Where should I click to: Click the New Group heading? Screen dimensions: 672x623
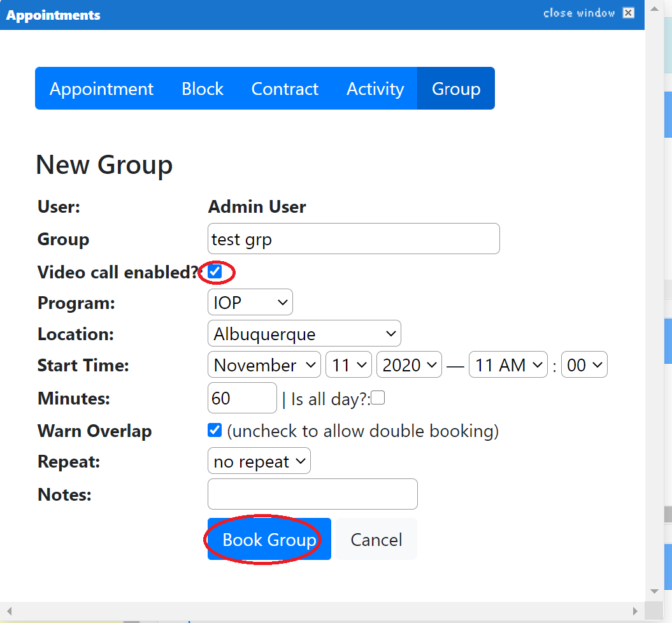pyautogui.click(x=104, y=165)
